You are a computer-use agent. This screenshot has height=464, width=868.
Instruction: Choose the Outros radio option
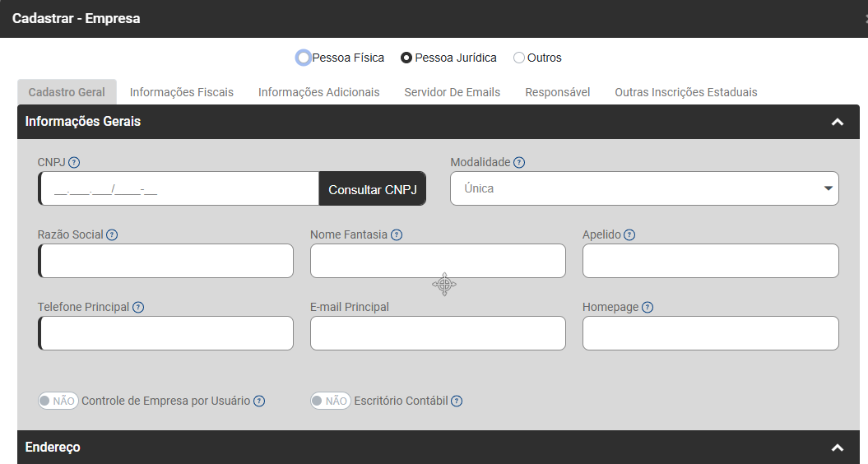tap(519, 58)
